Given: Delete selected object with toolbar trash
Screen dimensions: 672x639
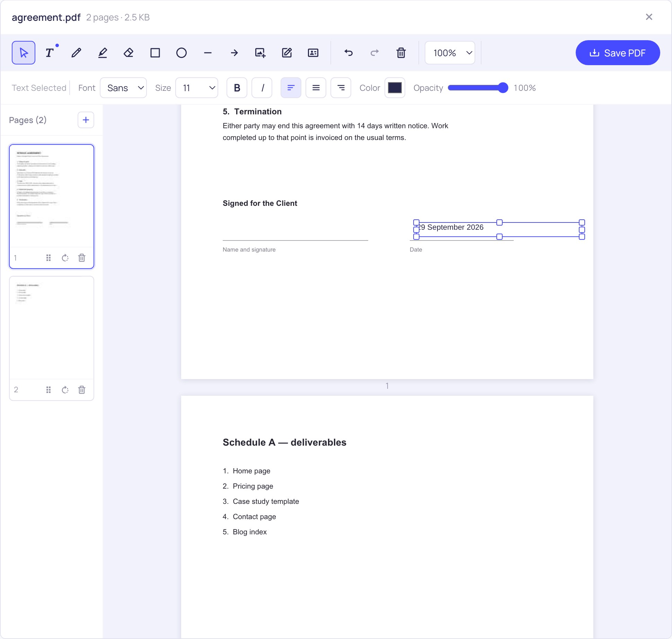Looking at the screenshot, I should [x=401, y=53].
